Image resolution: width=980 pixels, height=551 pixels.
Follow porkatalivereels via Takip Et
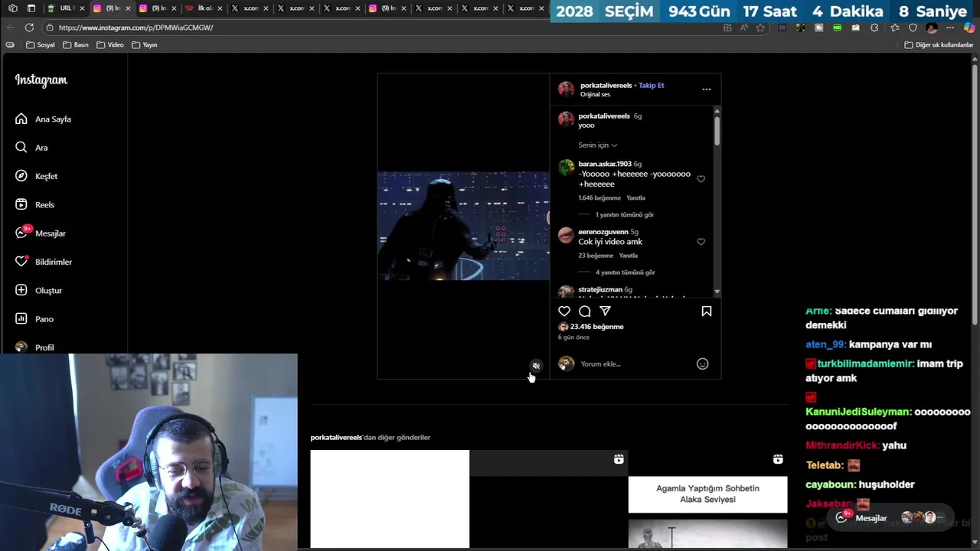pyautogui.click(x=652, y=85)
